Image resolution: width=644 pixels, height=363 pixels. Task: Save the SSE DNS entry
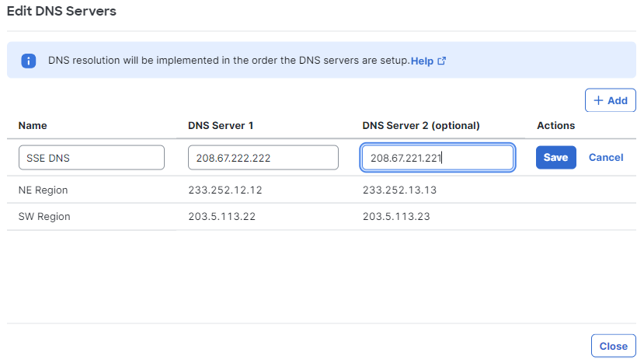555,158
